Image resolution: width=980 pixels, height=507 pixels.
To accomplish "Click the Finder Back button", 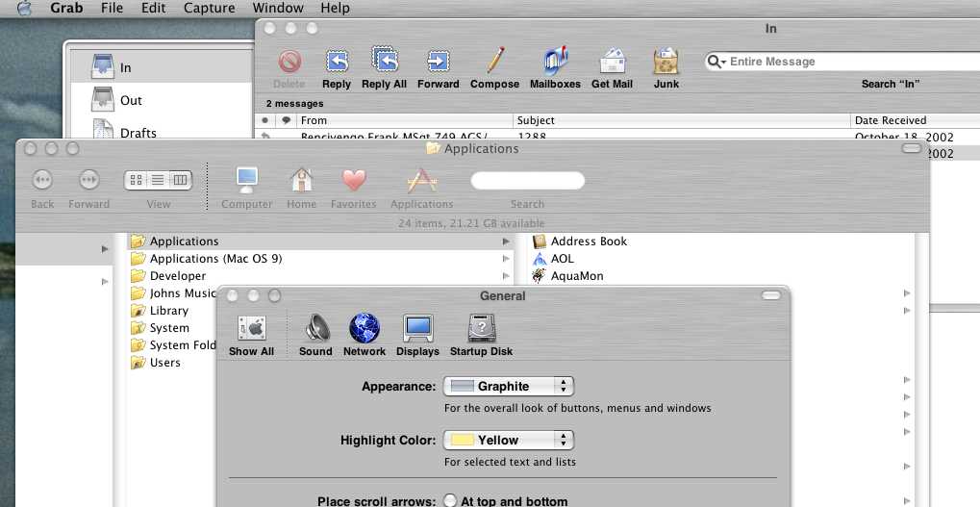I will click(42, 180).
